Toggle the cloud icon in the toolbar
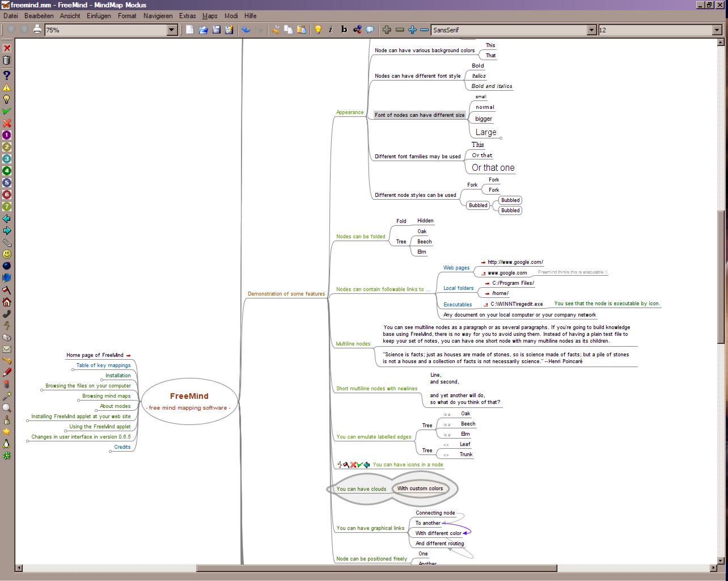The width and height of the screenshot is (728, 581). click(x=370, y=30)
